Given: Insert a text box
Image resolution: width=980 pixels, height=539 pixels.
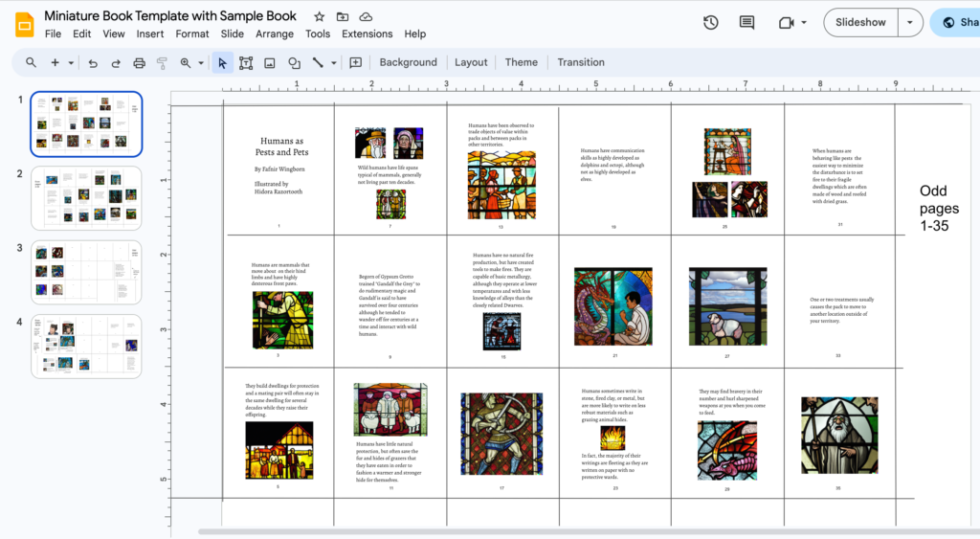Looking at the screenshot, I should tap(246, 62).
